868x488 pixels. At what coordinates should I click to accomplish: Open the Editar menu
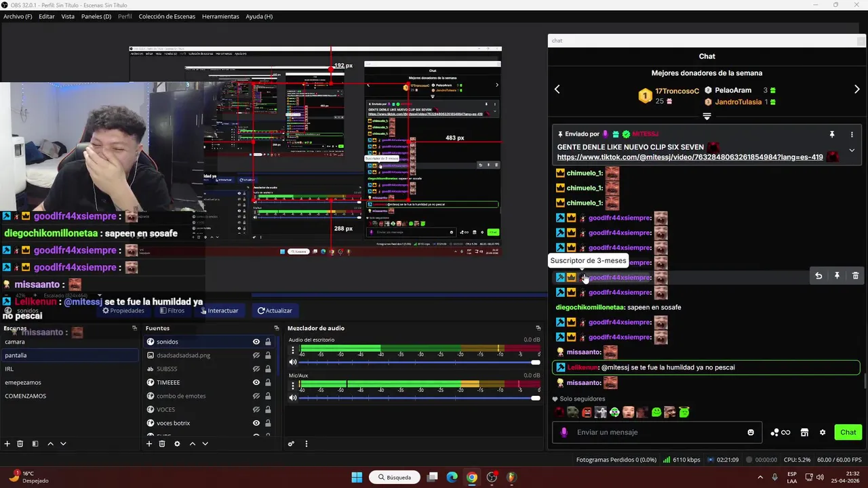(x=47, y=16)
